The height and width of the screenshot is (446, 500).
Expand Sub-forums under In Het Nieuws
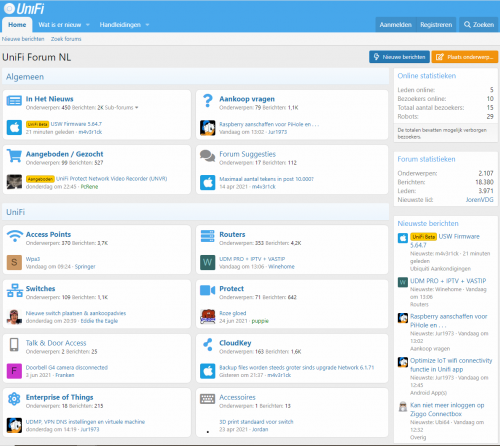point(122,107)
